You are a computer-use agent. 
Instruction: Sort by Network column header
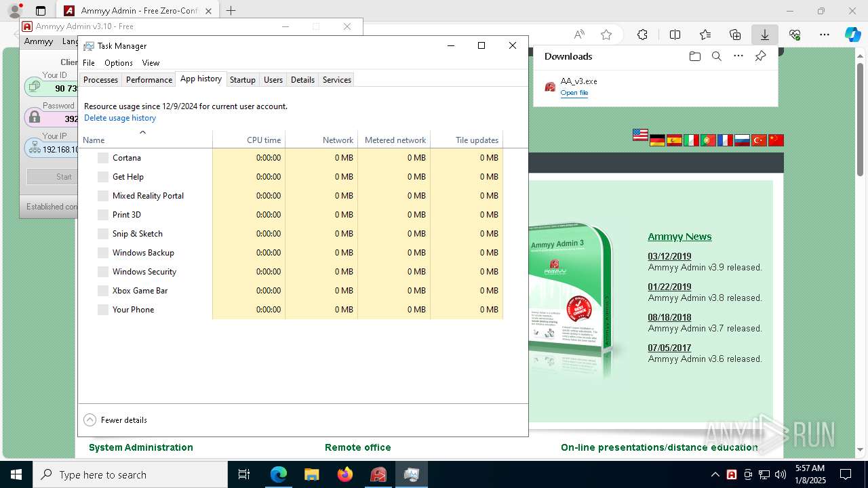[x=321, y=140]
